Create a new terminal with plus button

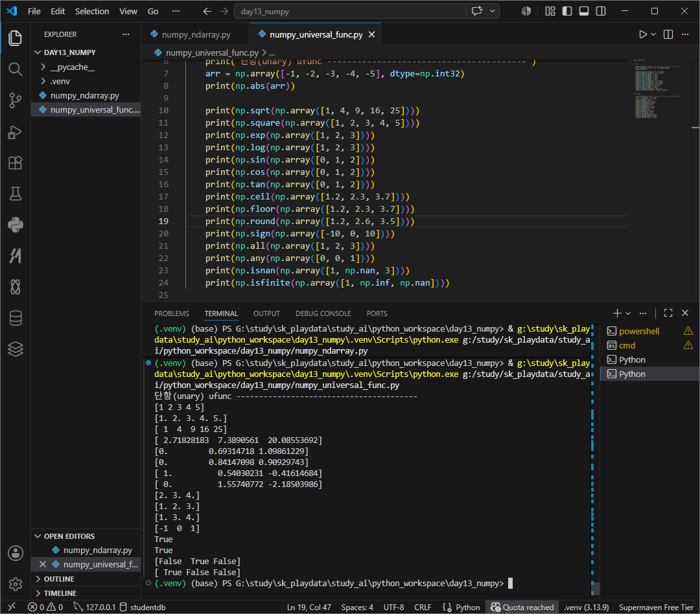tap(617, 313)
